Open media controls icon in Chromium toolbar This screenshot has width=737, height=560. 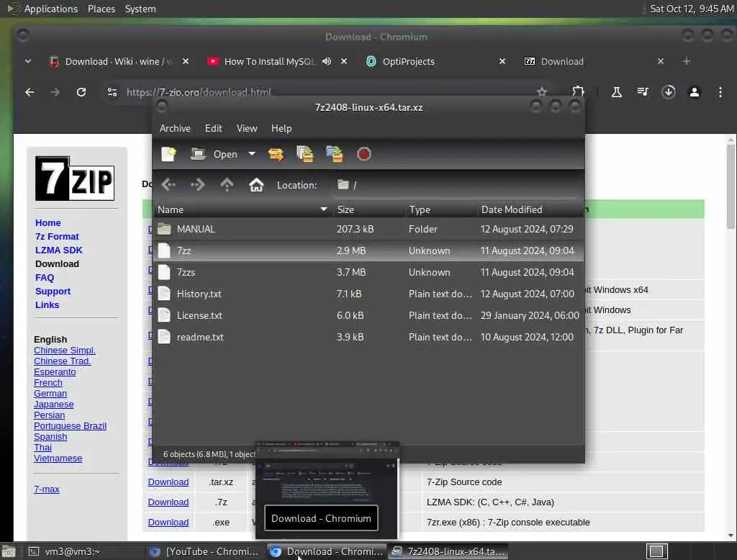click(x=643, y=92)
